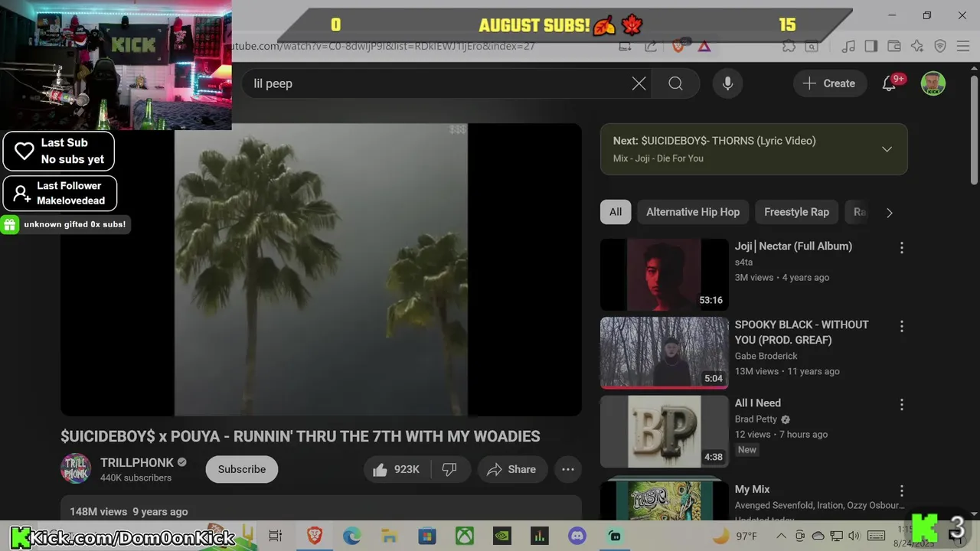Open the NVIDIA app from the taskbar
The width and height of the screenshot is (980, 551).
(x=502, y=536)
